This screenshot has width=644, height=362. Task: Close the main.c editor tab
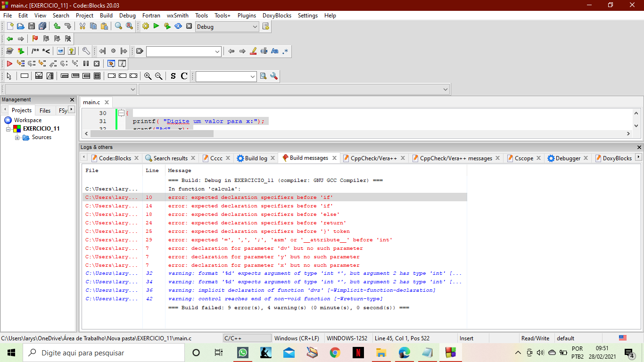[x=107, y=102]
